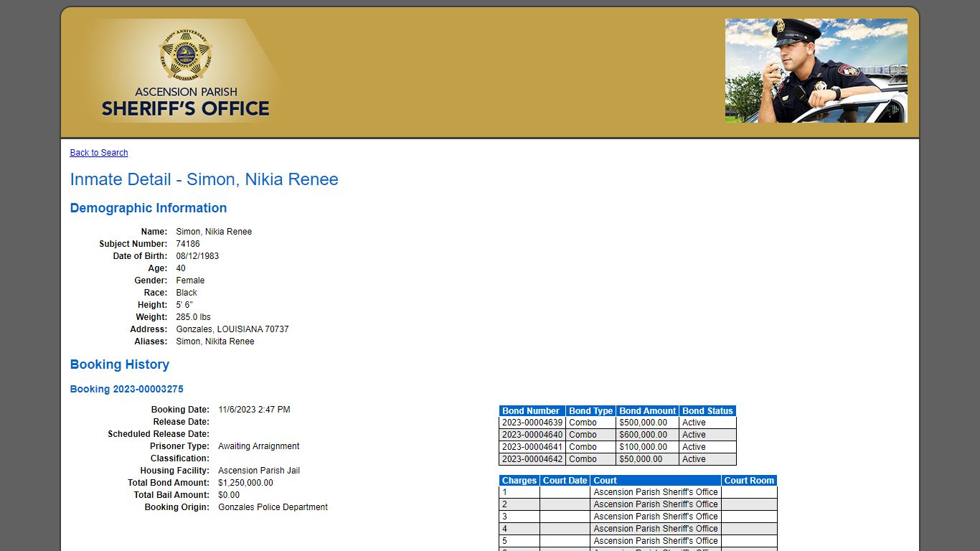Click bond number 2023-00004640

coord(532,435)
